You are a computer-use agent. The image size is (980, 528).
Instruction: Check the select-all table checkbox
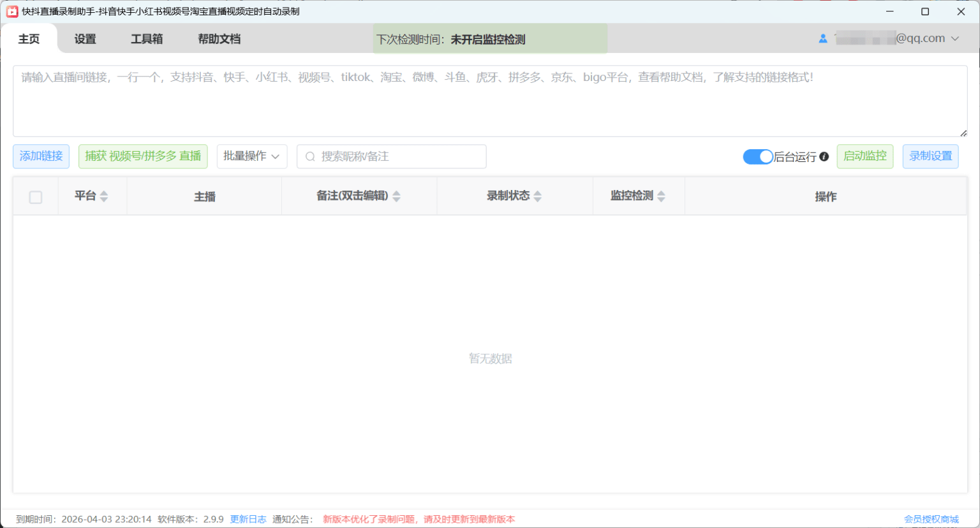36,197
